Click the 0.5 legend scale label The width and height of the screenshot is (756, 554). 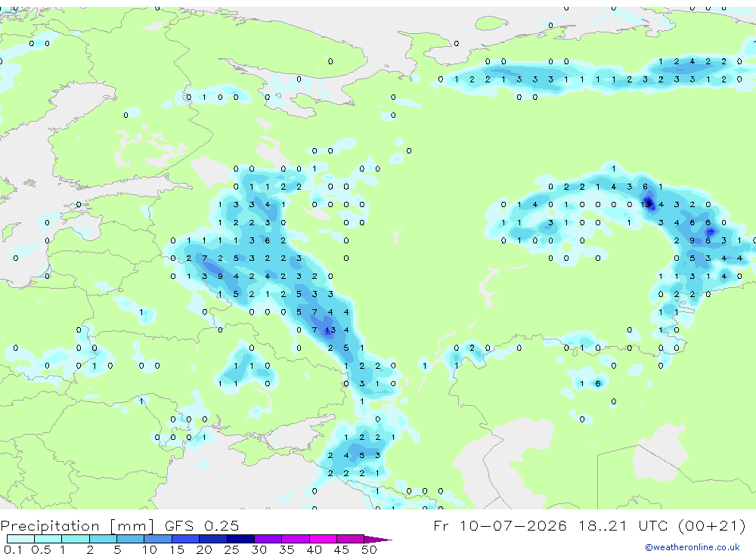[41, 549]
